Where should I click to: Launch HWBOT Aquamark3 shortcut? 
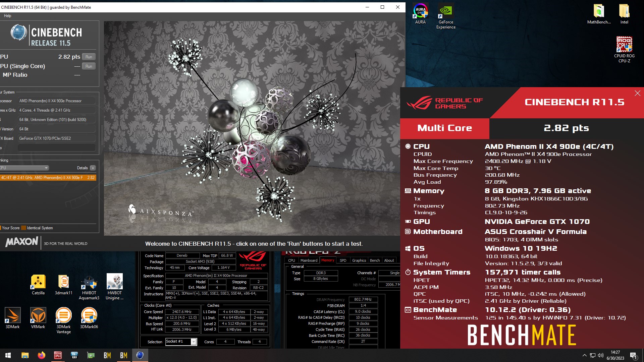(89, 287)
